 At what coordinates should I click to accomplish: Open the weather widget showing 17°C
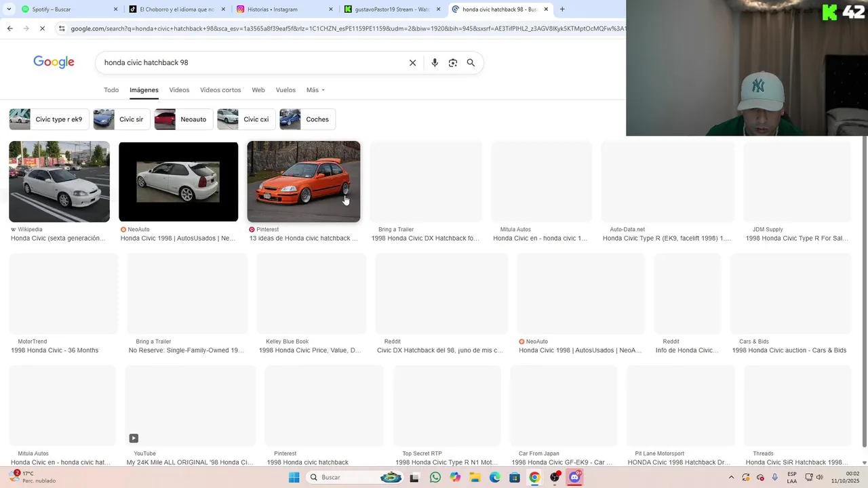(33, 477)
